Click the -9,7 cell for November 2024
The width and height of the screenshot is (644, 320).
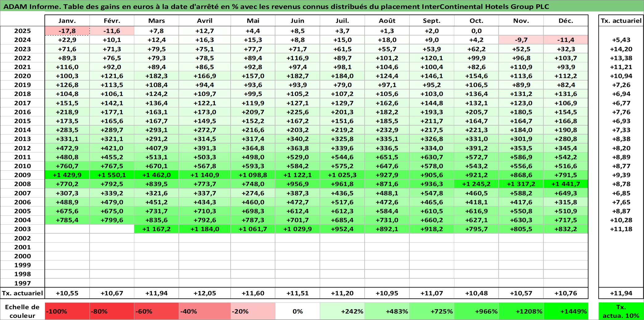pos(521,40)
